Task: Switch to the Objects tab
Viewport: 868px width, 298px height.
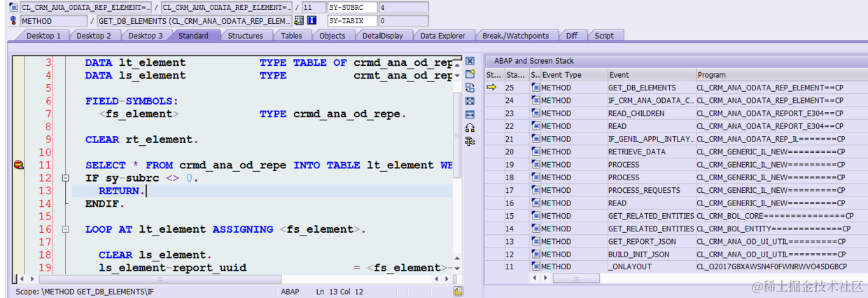Action: [x=332, y=36]
